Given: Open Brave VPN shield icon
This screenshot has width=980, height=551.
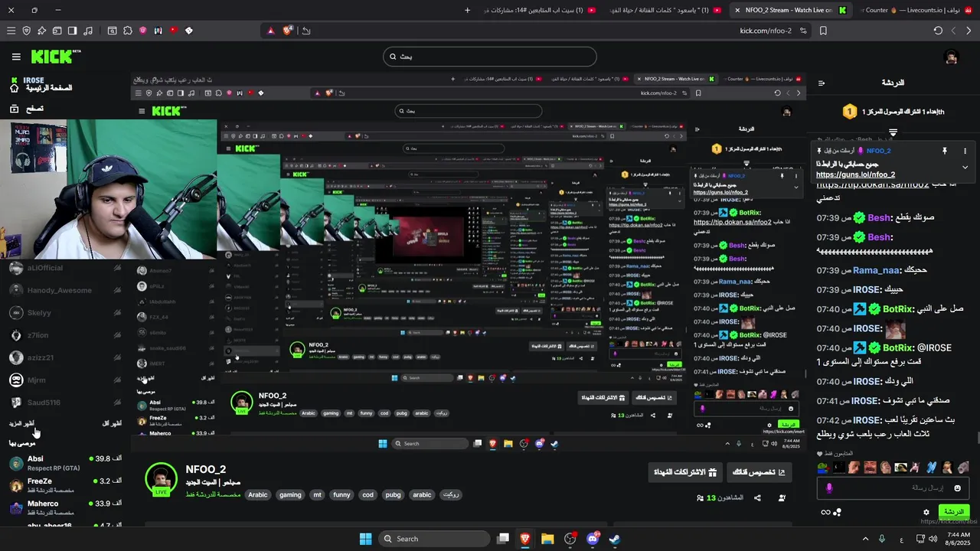Looking at the screenshot, I should [x=26, y=31].
